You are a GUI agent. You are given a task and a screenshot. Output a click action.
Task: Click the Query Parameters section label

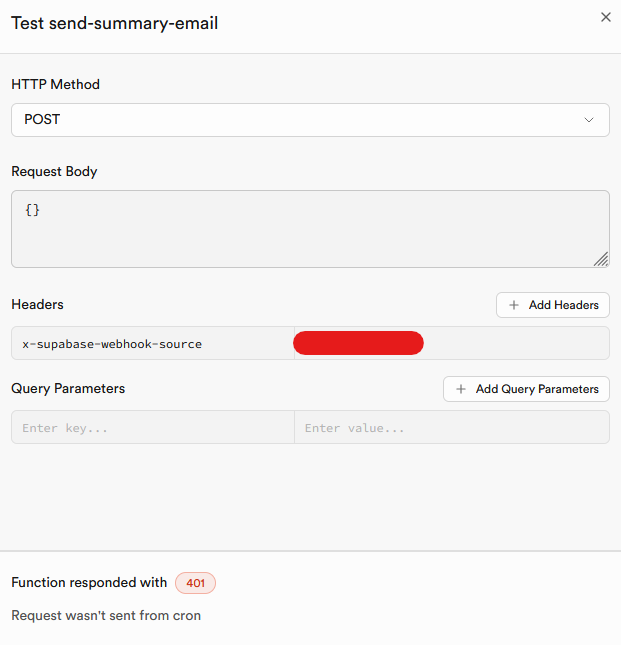click(68, 388)
